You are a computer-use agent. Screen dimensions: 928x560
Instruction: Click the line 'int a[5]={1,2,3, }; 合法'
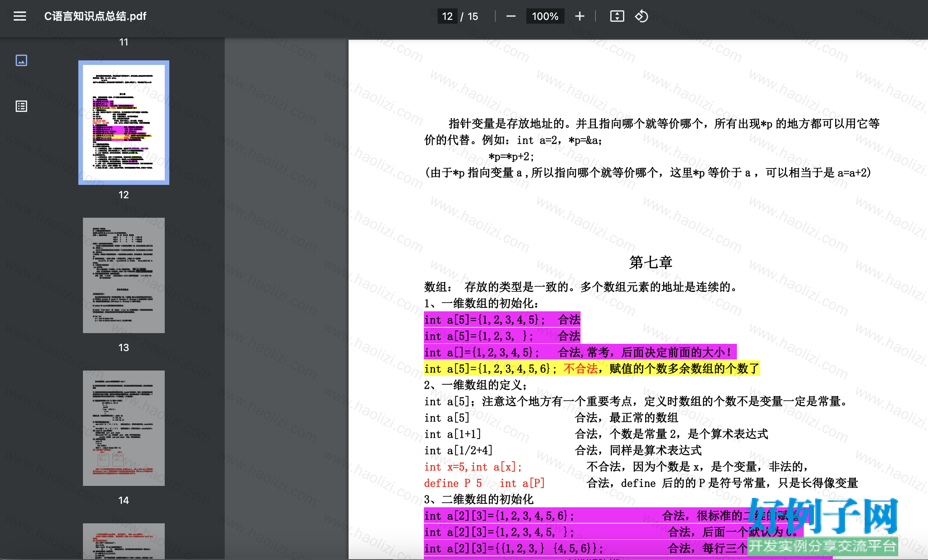click(502, 336)
